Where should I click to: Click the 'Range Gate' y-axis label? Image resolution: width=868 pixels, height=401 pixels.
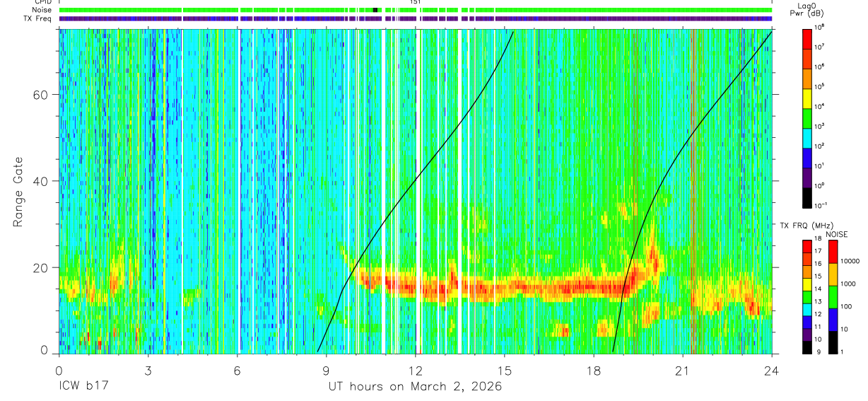19,192
